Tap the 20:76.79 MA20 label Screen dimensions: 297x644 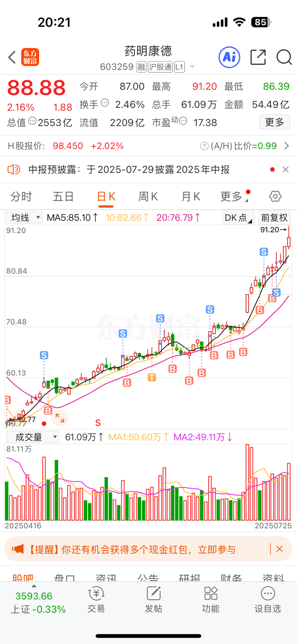(178, 217)
